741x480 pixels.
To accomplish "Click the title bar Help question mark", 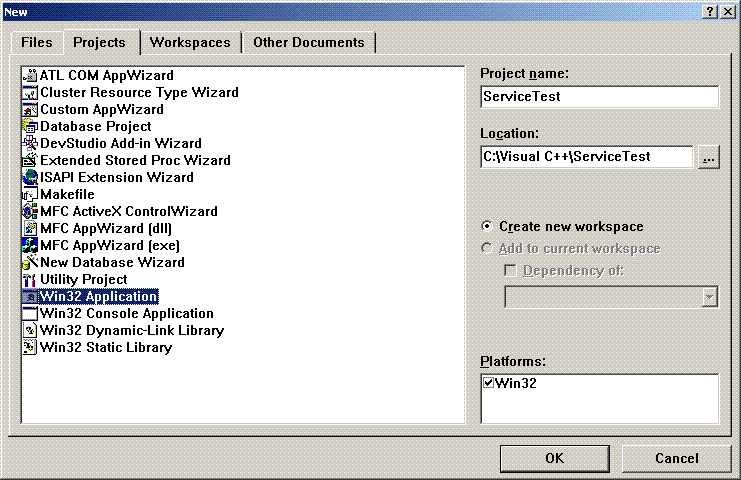I will click(x=710, y=12).
